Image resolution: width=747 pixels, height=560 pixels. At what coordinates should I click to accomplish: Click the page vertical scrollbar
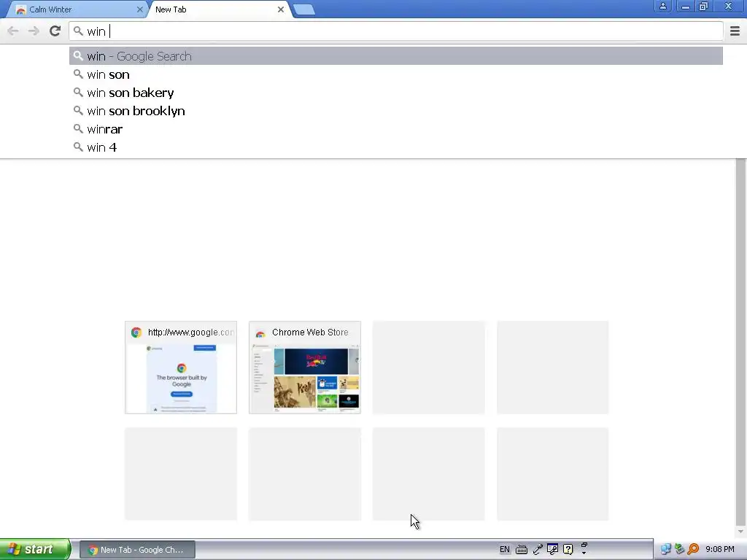click(x=740, y=341)
